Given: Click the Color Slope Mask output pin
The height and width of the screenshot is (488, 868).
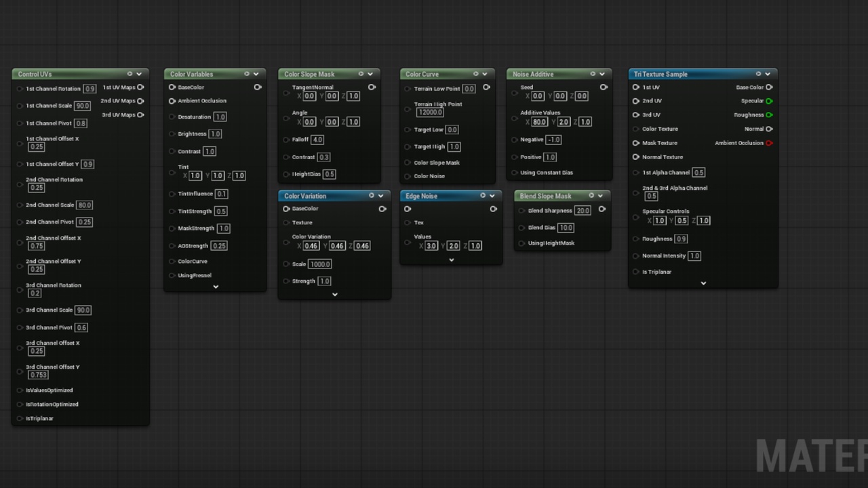Looking at the screenshot, I should pos(372,87).
